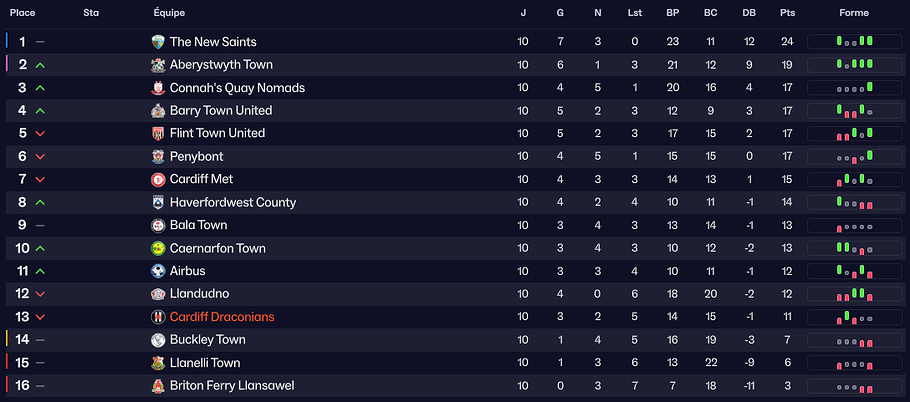Click Aberystwyth Town club badge
The height and width of the screenshot is (402, 910).
pos(158,65)
